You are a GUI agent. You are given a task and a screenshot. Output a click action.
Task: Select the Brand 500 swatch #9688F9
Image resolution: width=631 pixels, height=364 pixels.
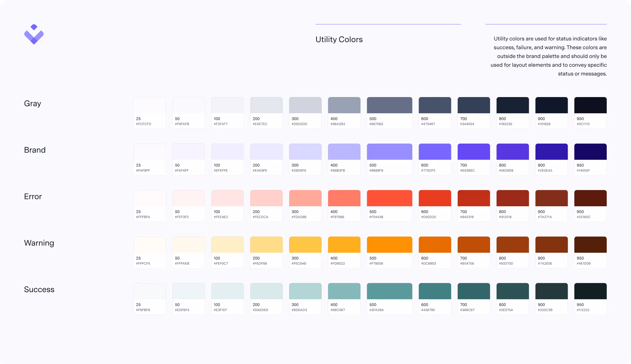390,159
